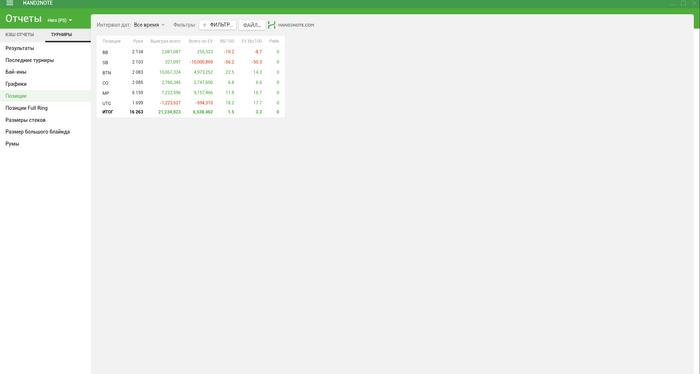Select the CO position row
This screenshot has height=374, width=700.
(x=191, y=83)
